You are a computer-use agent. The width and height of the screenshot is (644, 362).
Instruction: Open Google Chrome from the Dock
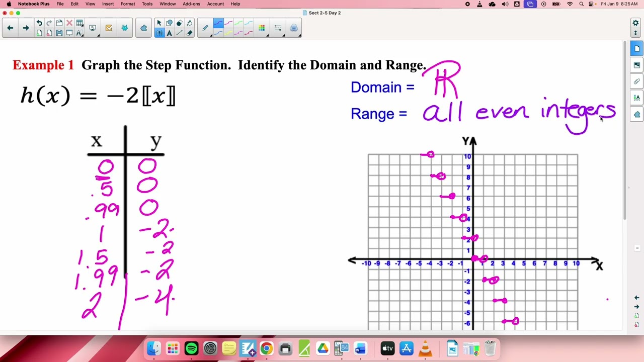click(266, 348)
